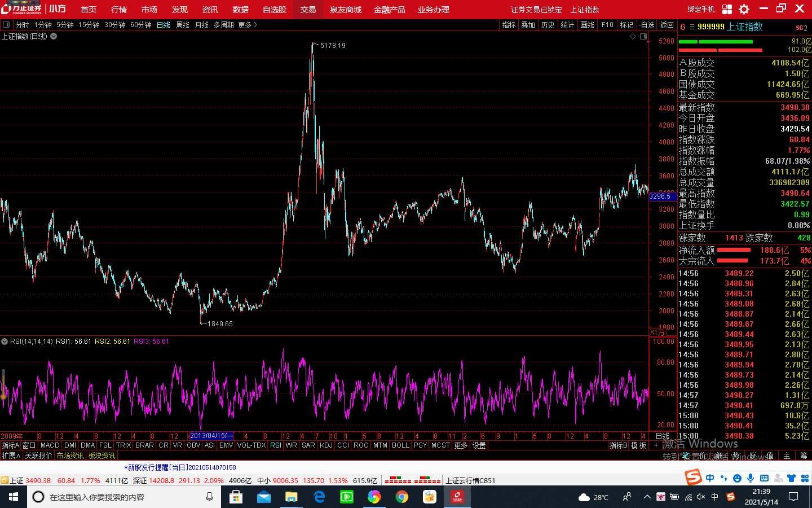Expand the 上证指数(日线) chart dropdown arrow
The width and height of the screenshot is (812, 508).
tap(54, 36)
